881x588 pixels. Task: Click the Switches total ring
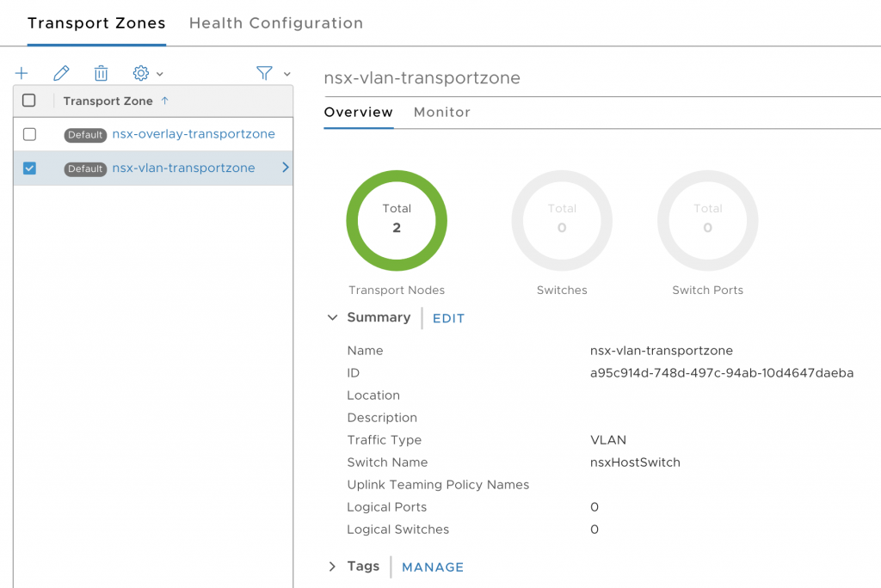pyautogui.click(x=562, y=221)
